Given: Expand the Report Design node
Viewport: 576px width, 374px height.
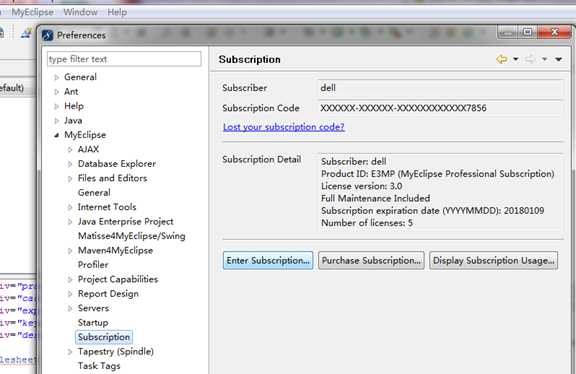Looking at the screenshot, I should click(x=70, y=294).
